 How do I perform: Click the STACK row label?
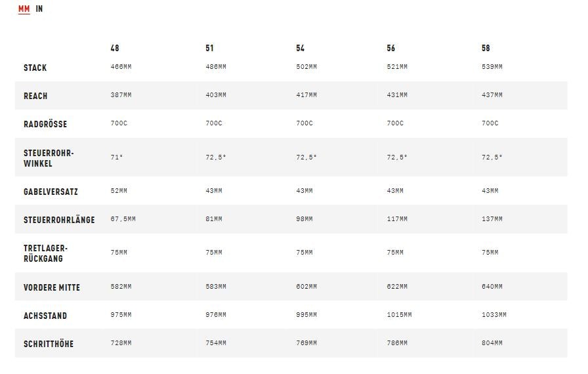[x=35, y=68]
